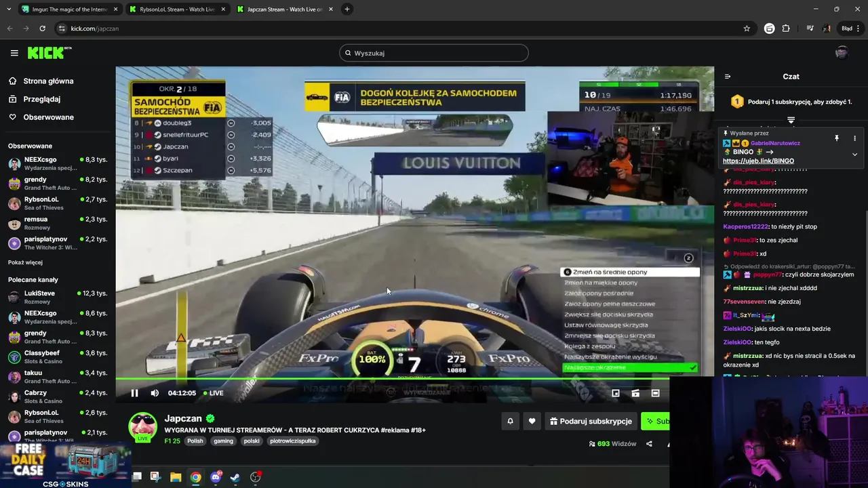This screenshot has height=488, width=868.
Task: Open Steam from taskbar
Action: point(235,477)
